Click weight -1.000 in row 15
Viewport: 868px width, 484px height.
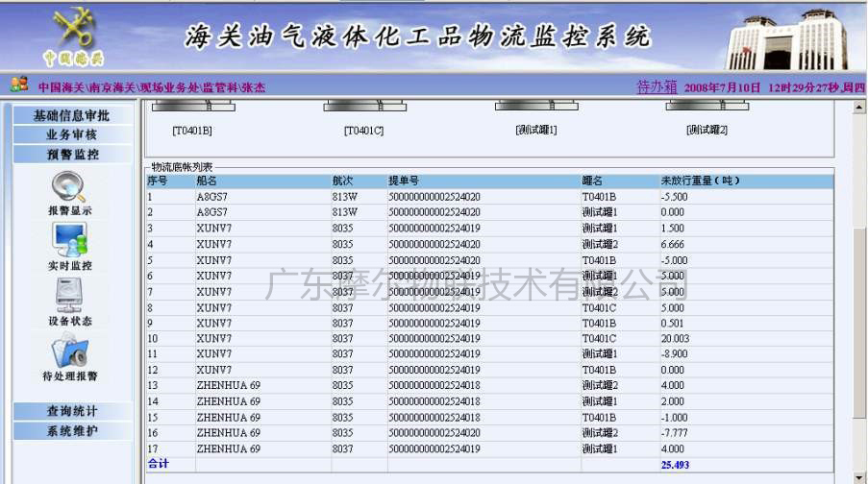[674, 418]
